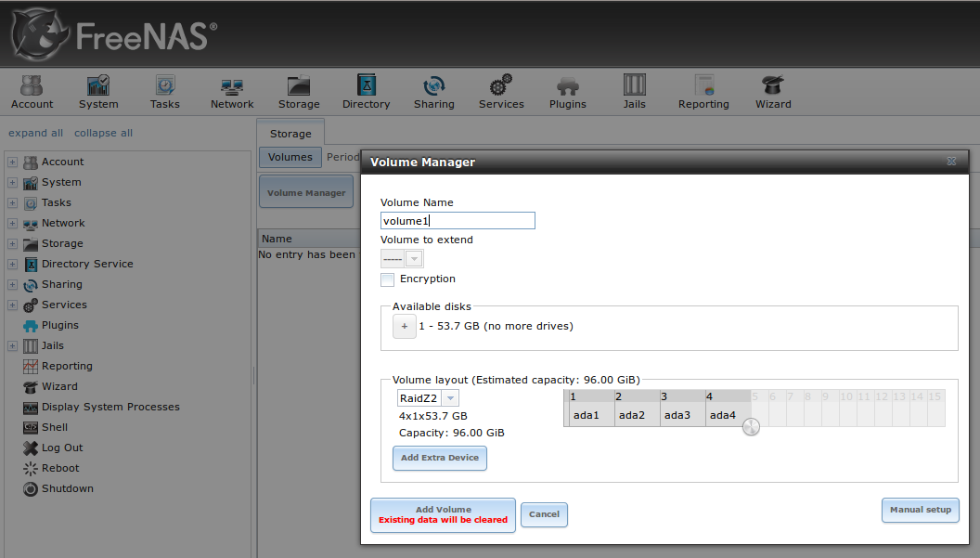Open Sharing in the top toolbar
980x558 pixels.
433,92
